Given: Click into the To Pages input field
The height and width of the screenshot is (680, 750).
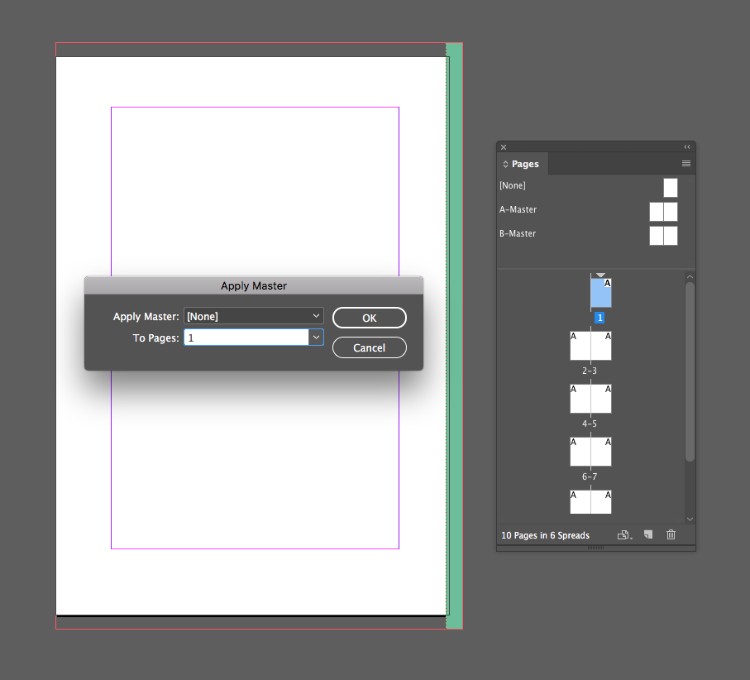Looking at the screenshot, I should point(246,338).
